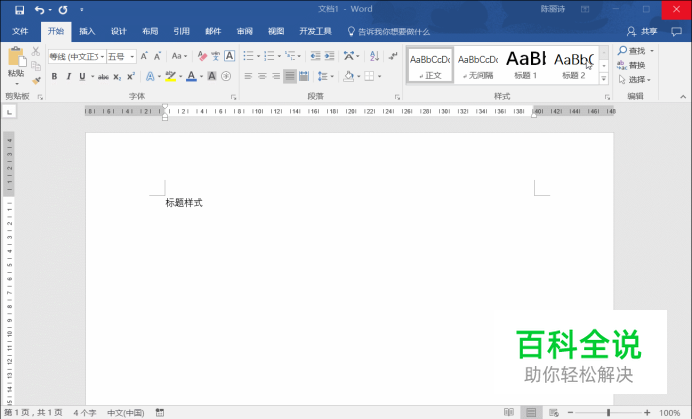Open the borders dropdown
Image resolution: width=692 pixels, height=419 pixels.
(379, 76)
